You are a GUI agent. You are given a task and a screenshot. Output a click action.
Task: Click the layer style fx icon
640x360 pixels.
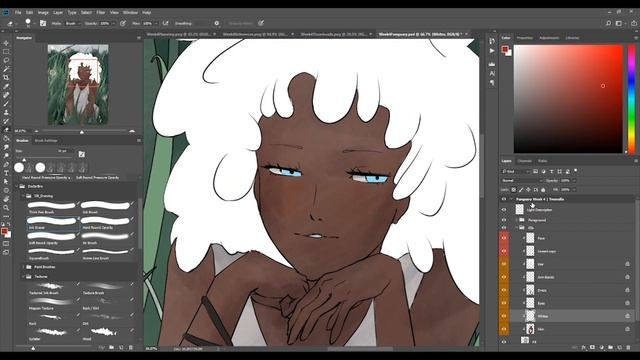point(584,347)
